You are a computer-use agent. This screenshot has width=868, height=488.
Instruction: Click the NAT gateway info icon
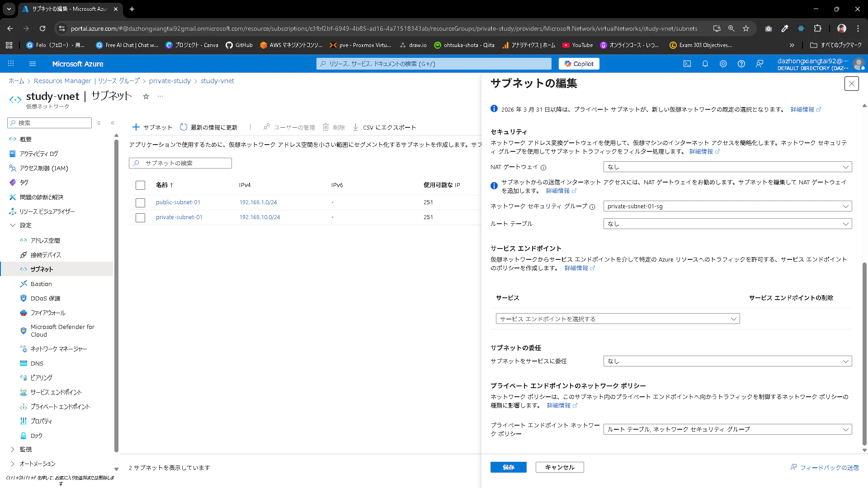click(543, 167)
